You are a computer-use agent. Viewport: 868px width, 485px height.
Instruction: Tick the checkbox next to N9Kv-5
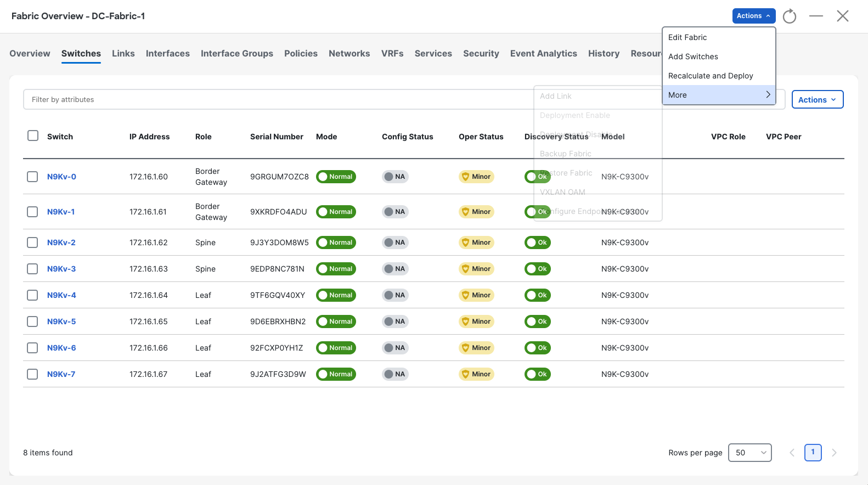[x=32, y=322]
